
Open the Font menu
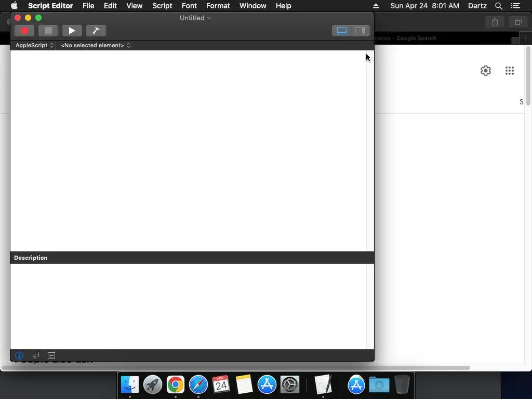[189, 6]
